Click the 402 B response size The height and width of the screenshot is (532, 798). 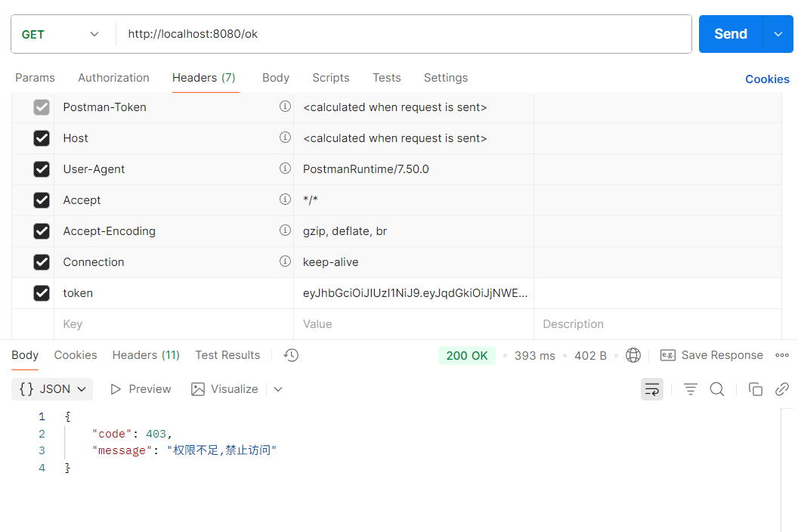pos(590,356)
